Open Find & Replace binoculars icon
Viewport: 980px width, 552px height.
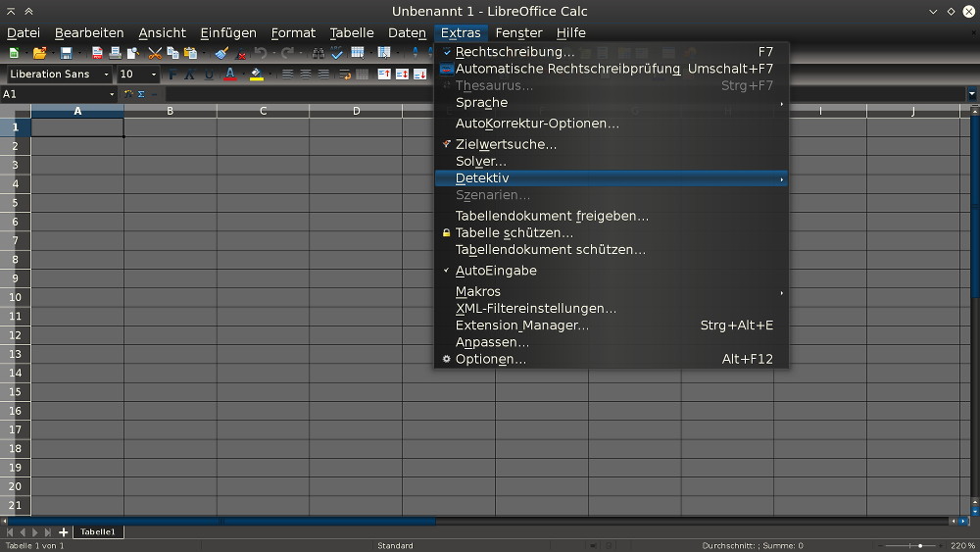[x=318, y=53]
